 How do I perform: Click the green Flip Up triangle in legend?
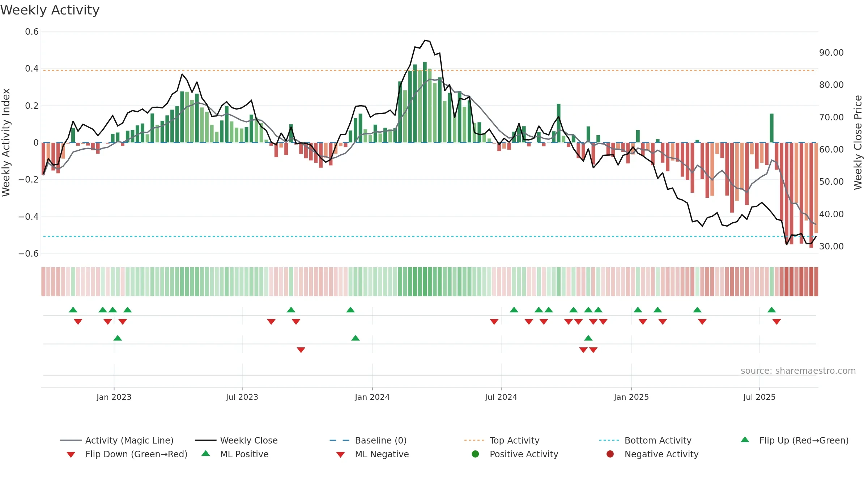coord(745,440)
